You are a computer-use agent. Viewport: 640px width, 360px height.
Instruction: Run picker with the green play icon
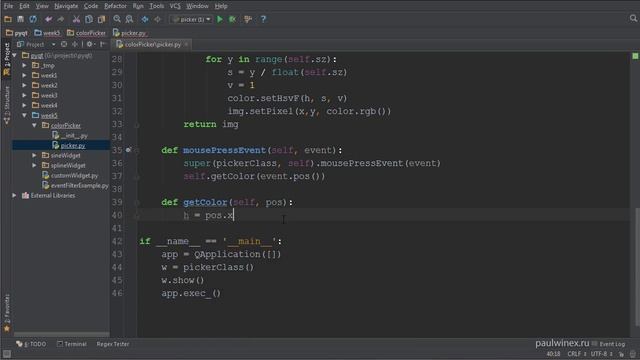220,19
